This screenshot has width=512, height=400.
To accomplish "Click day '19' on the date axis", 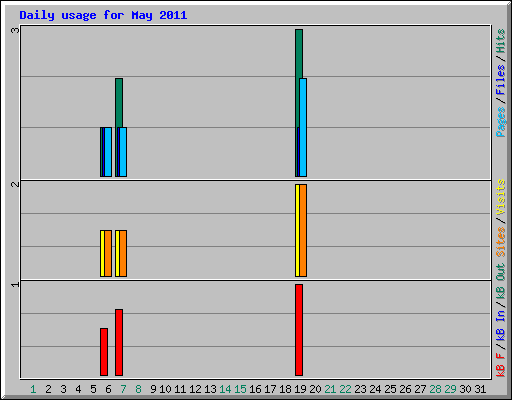I will (300, 389).
